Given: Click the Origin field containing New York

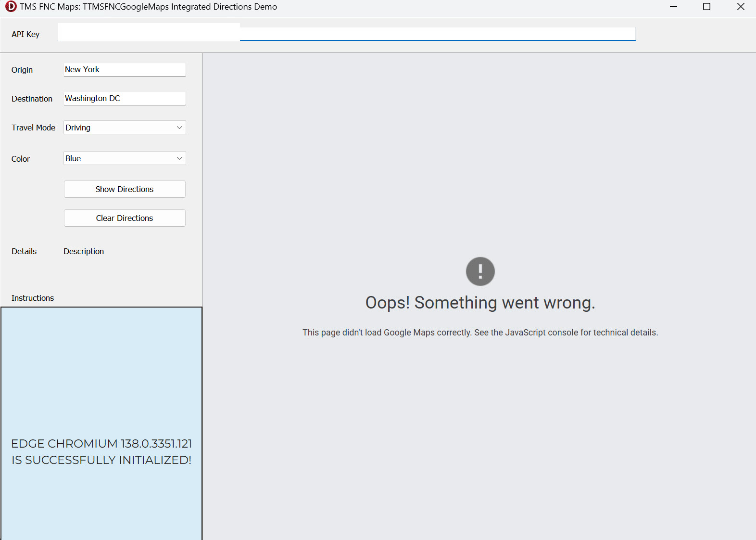Looking at the screenshot, I should pyautogui.click(x=125, y=70).
